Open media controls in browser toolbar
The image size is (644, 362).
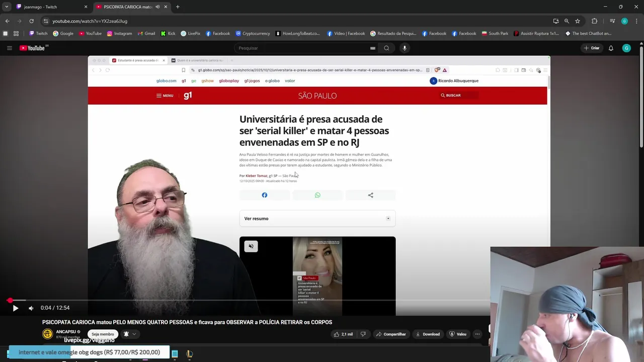(x=612, y=21)
